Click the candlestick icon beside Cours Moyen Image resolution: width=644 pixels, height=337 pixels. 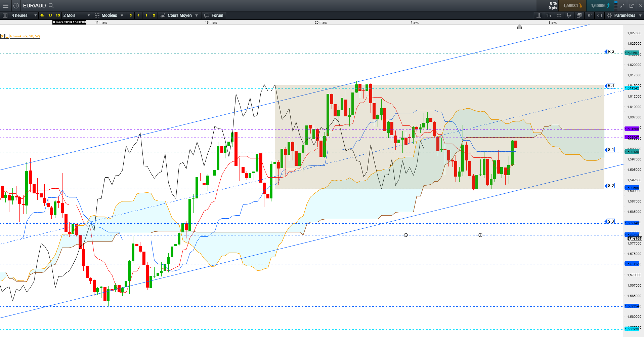click(x=163, y=15)
